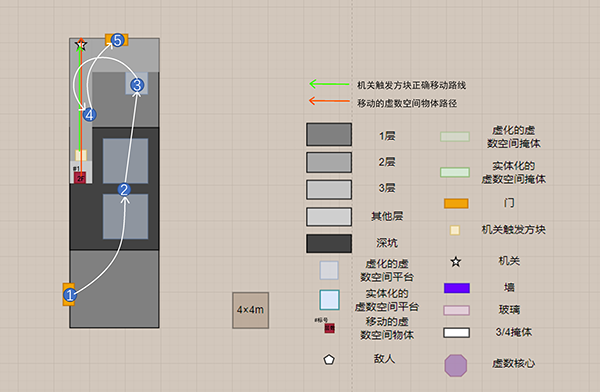Viewport: 600px width, 392px height.
Task: Click the white pentagon enemy legend icon
Action: pyautogui.click(x=329, y=359)
